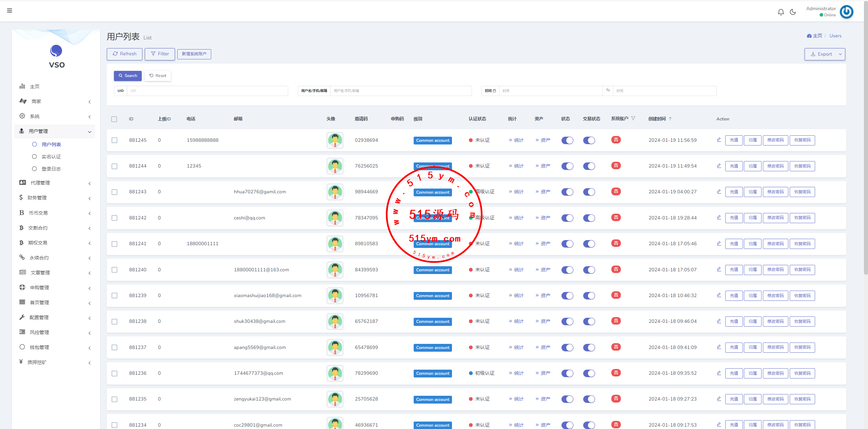The height and width of the screenshot is (429, 868).
Task: Click edit pencil icon for user 881245
Action: tap(719, 140)
